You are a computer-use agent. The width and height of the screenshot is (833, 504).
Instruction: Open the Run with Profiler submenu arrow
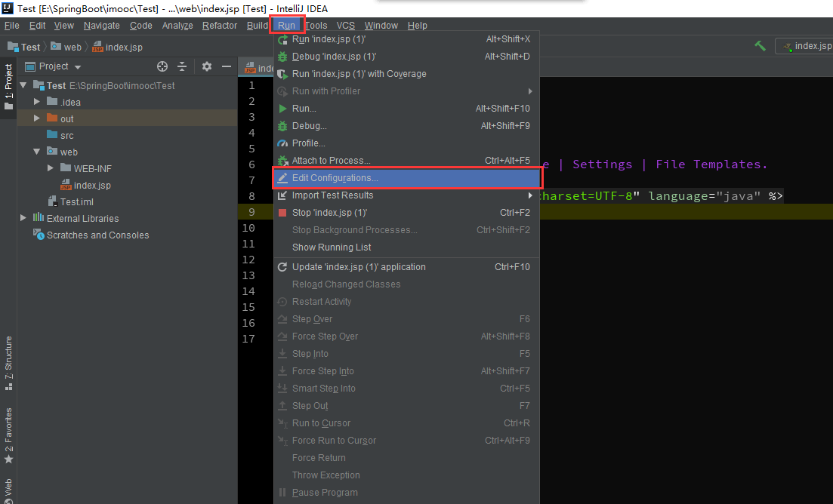coord(529,91)
